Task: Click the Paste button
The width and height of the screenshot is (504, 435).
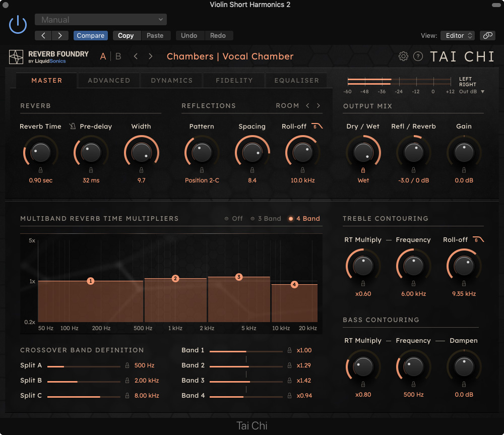Action: (x=155, y=35)
